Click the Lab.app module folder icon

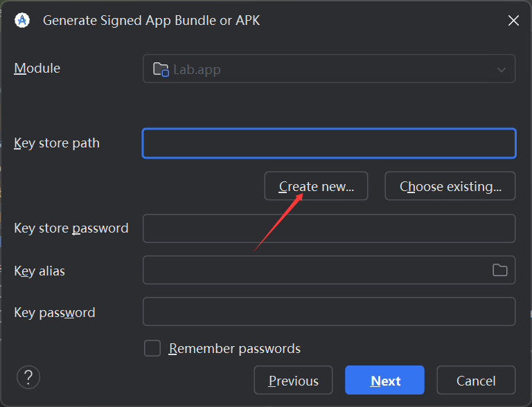161,69
